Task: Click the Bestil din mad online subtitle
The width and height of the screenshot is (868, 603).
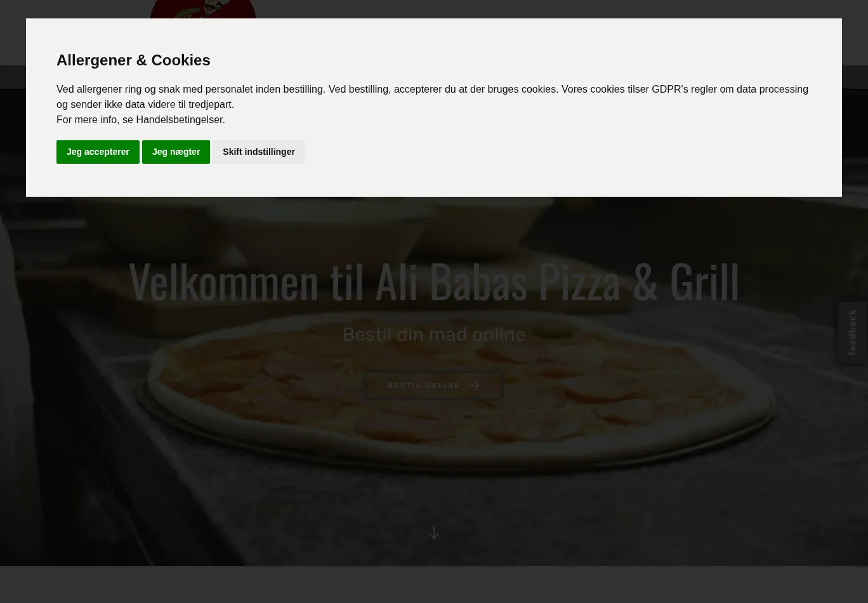Action: point(434,335)
